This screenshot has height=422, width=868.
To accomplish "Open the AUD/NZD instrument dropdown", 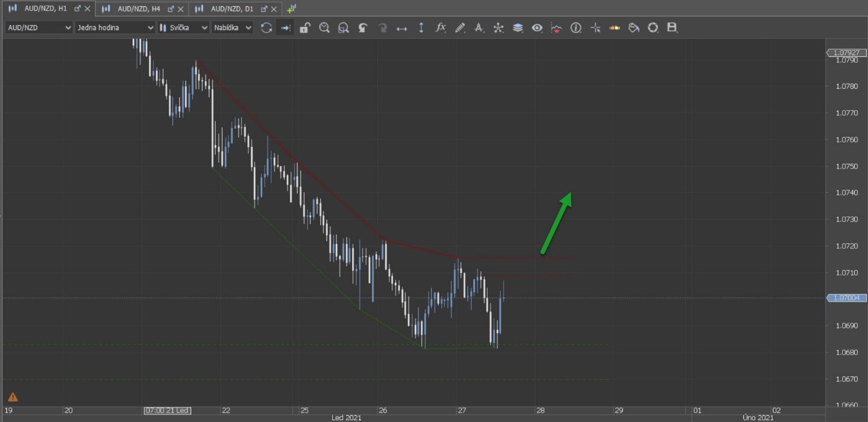I will tap(39, 28).
